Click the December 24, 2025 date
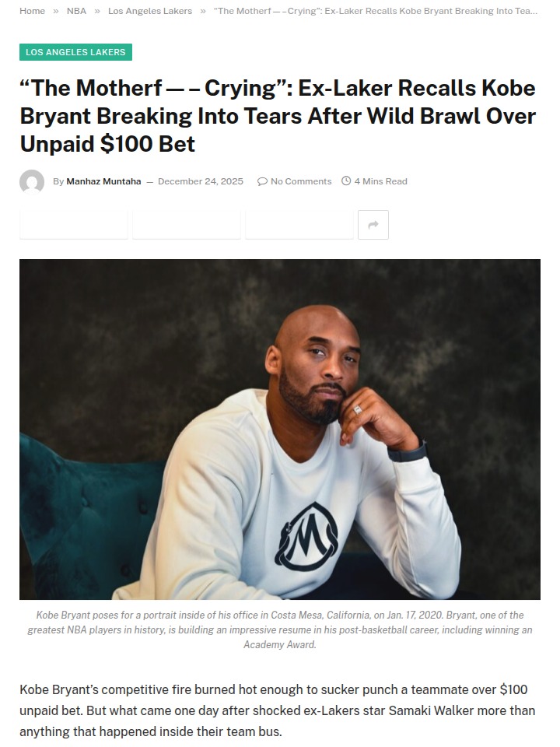560x747 pixels. click(201, 181)
